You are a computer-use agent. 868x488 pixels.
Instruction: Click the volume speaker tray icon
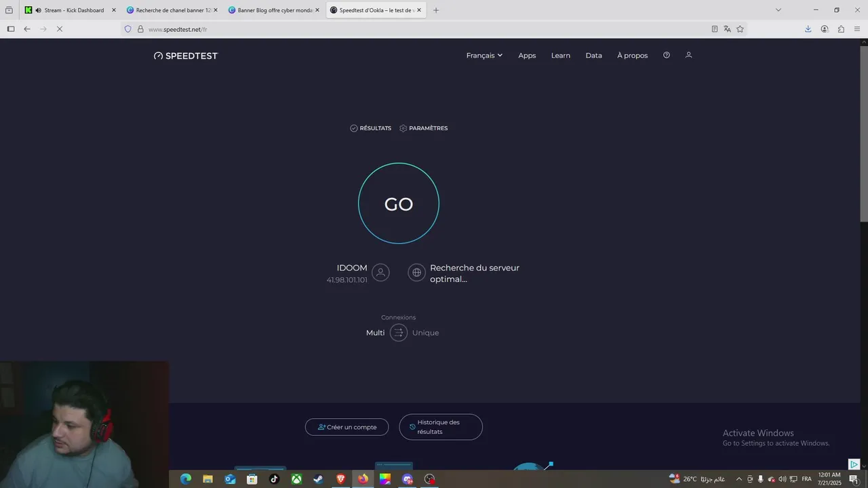tap(783, 479)
